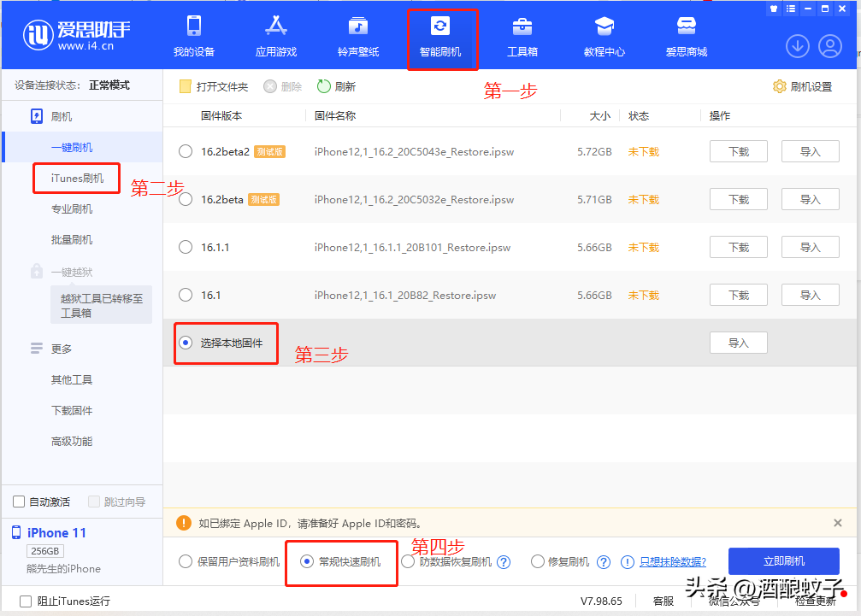Viewport: 861px width, 616px height.
Task: Select 专业刷机 in sidebar
Action: tap(72, 209)
